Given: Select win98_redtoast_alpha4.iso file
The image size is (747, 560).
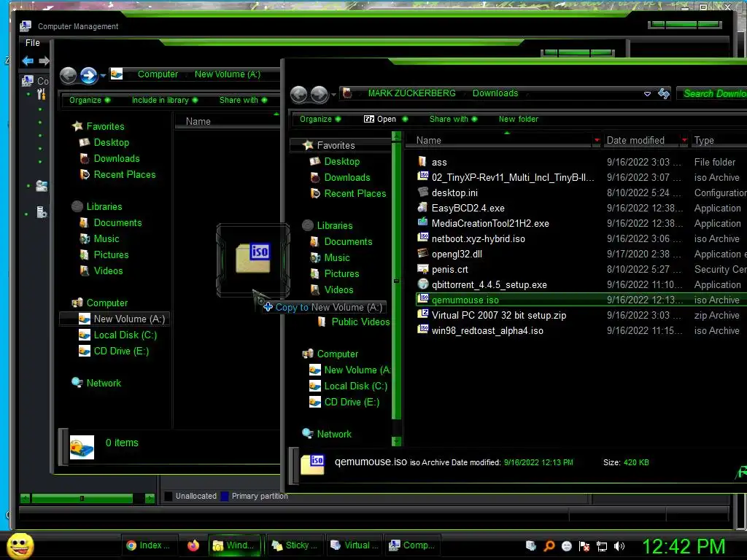Looking at the screenshot, I should [x=487, y=330].
